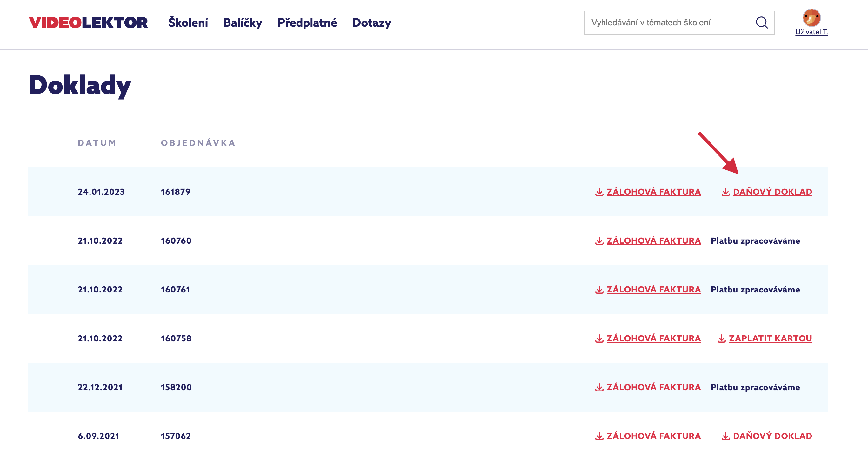
Task: Click download icon before Zálohová faktura for order 160758
Action: click(599, 338)
